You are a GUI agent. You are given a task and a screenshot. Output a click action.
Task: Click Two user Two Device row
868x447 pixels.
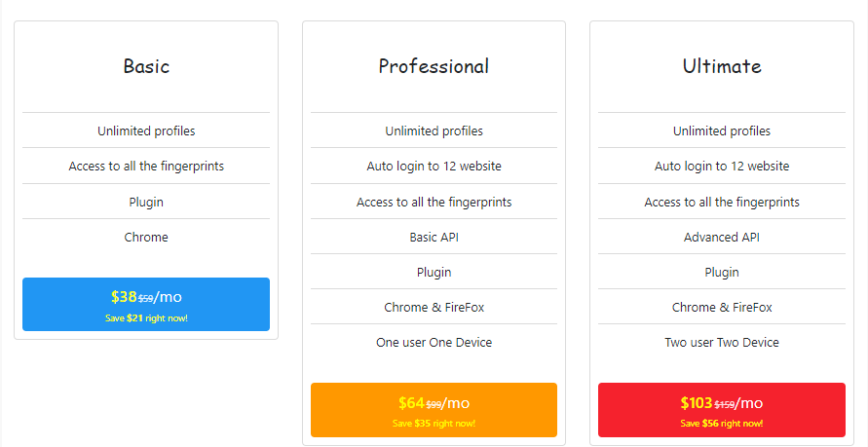[x=722, y=343]
